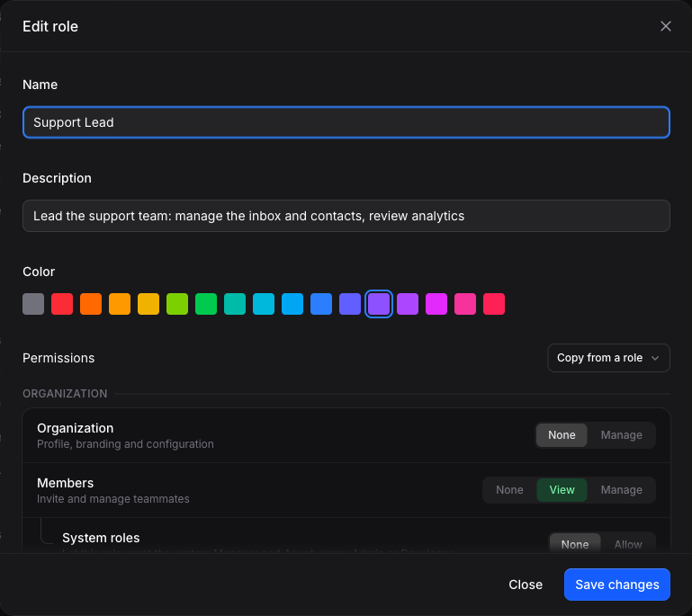Select the sky blue color swatch
The width and height of the screenshot is (692, 616).
(x=292, y=304)
